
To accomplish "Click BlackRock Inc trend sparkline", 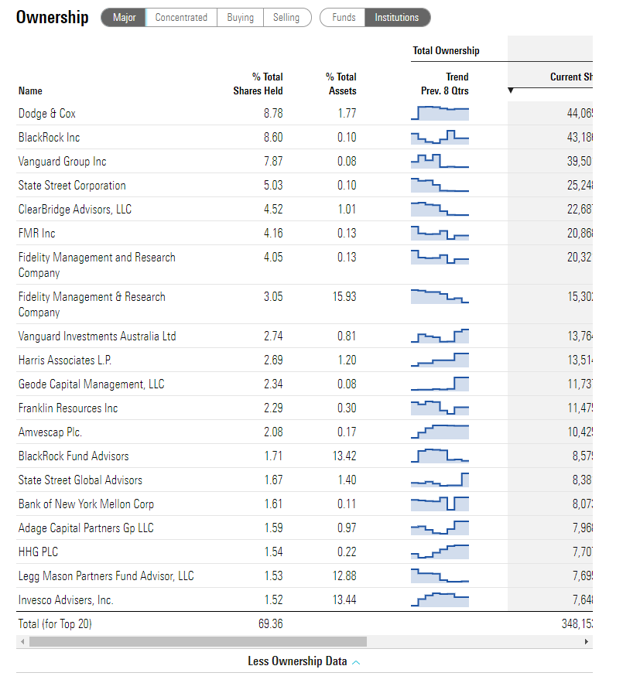I will tap(440, 137).
